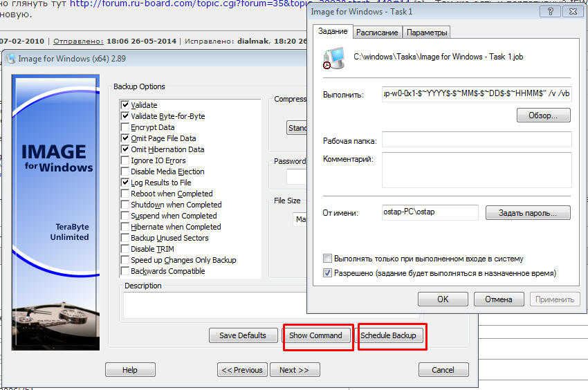Toggle the Разрешено enabled checkbox
588x390 pixels.
(x=327, y=273)
